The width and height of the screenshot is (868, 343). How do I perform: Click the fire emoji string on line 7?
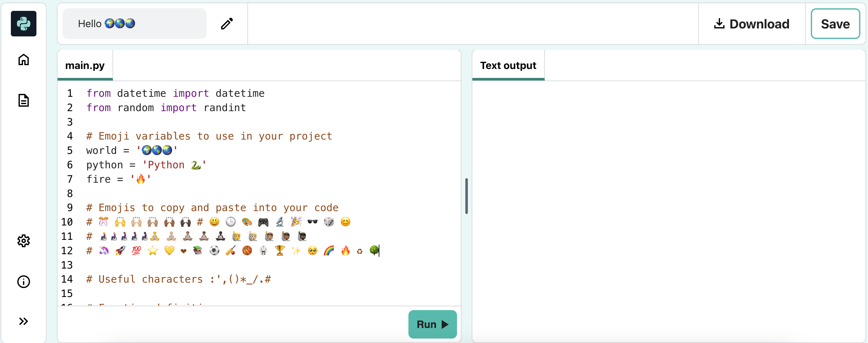pyautogui.click(x=140, y=179)
